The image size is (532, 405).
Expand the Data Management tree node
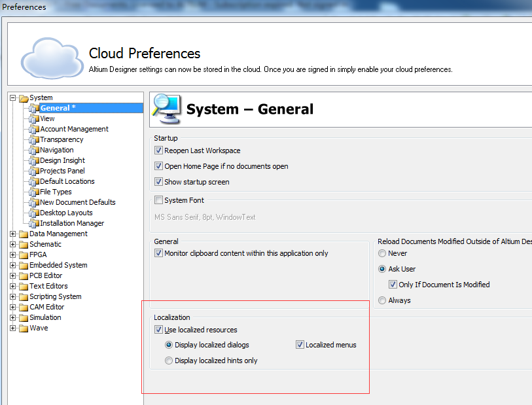[13, 234]
